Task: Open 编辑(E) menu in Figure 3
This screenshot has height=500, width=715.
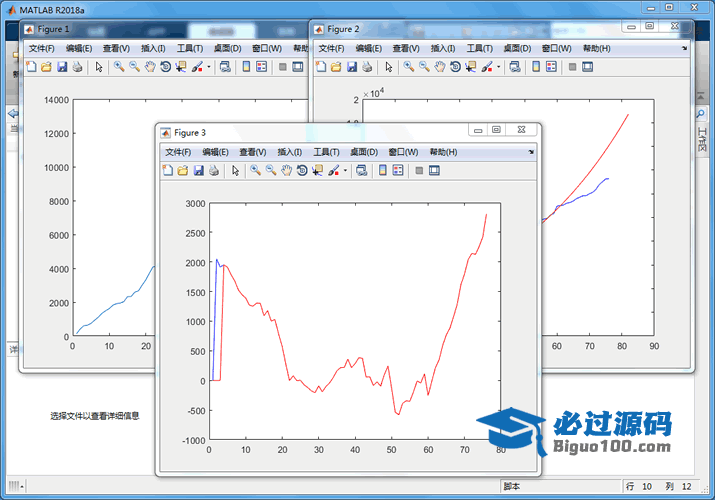Action: coord(215,152)
